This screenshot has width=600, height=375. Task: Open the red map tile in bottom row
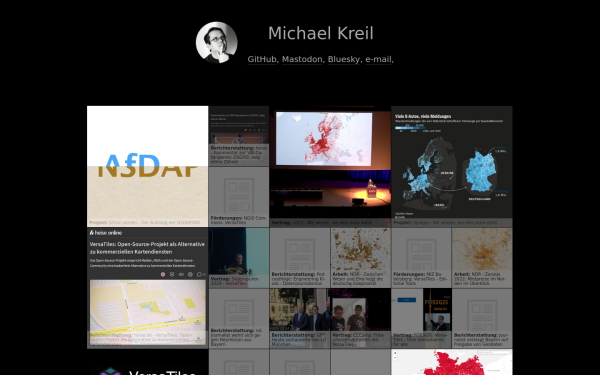tap(452, 362)
